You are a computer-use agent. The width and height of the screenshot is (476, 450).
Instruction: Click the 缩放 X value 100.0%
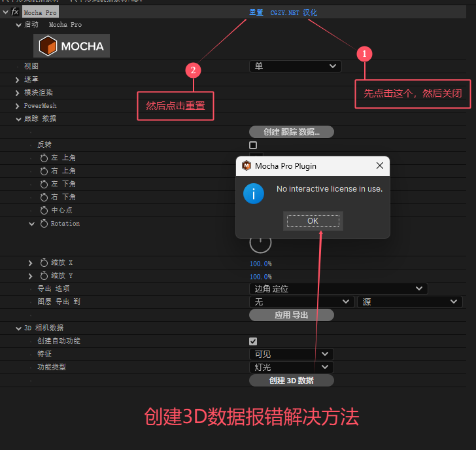coord(261,264)
